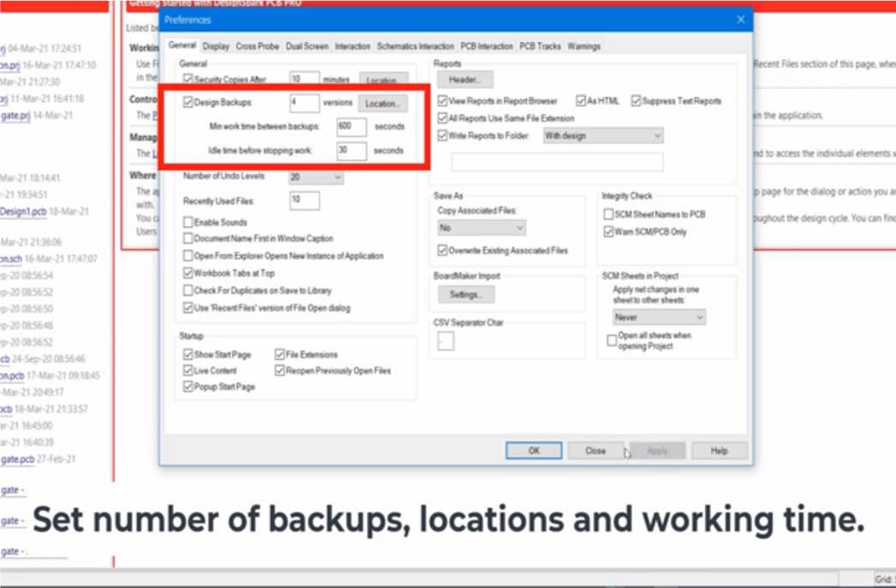Toggle the Design Backups checkbox
Image resolution: width=896 pixels, height=588 pixels.
(188, 102)
